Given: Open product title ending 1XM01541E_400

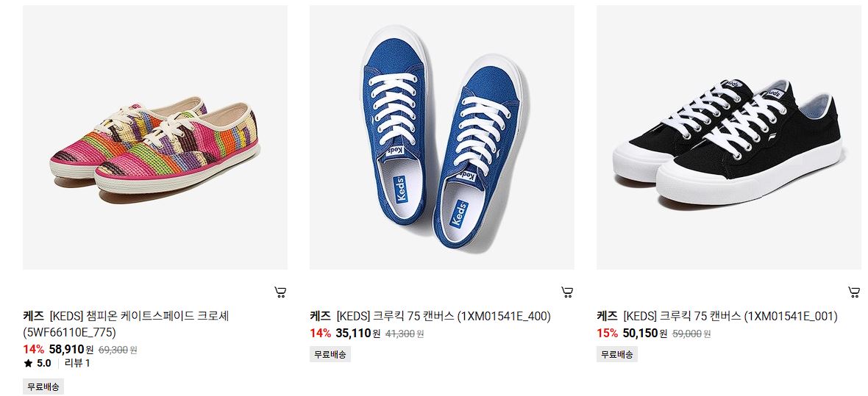Looking at the screenshot, I should [x=444, y=317].
